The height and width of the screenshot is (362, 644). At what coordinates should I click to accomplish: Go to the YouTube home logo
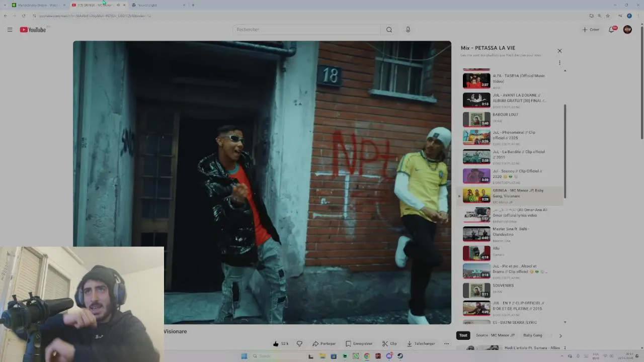point(33,30)
